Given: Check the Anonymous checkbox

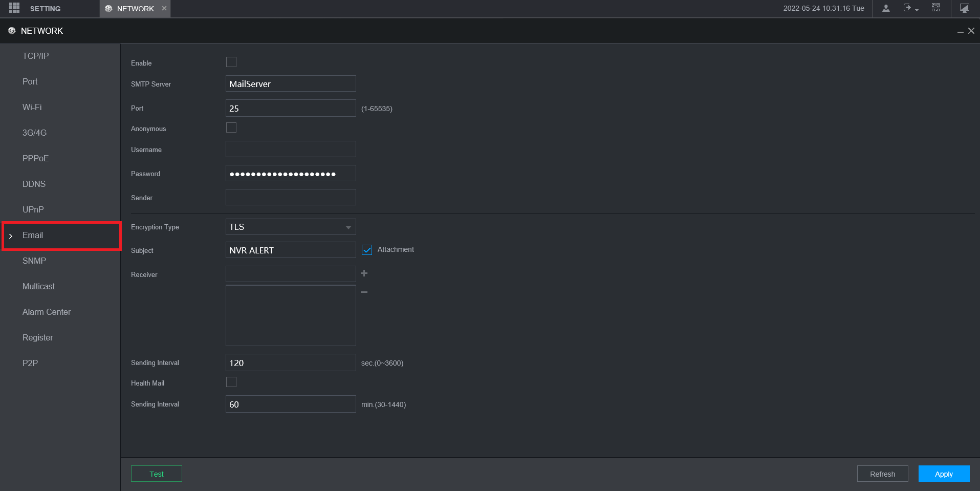Looking at the screenshot, I should tap(231, 128).
